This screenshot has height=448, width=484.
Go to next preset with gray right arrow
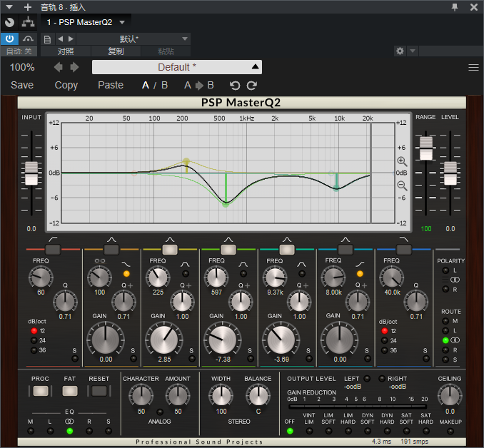74,67
